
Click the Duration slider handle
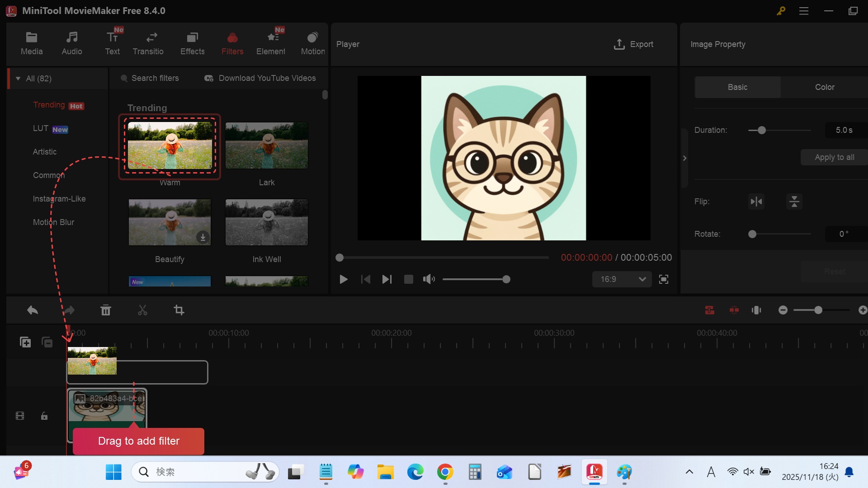point(762,130)
